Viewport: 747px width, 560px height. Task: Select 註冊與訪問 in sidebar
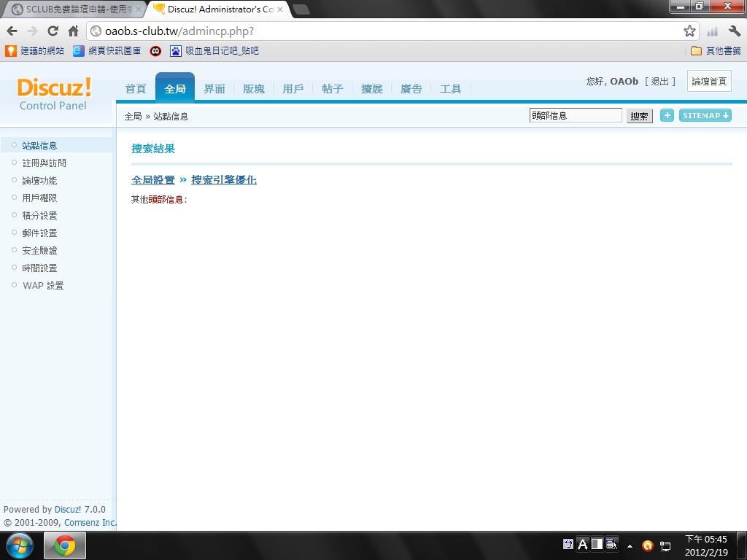click(x=44, y=163)
